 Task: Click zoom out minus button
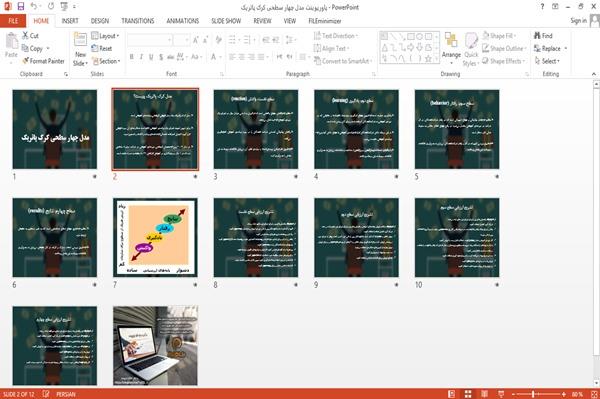514,394
